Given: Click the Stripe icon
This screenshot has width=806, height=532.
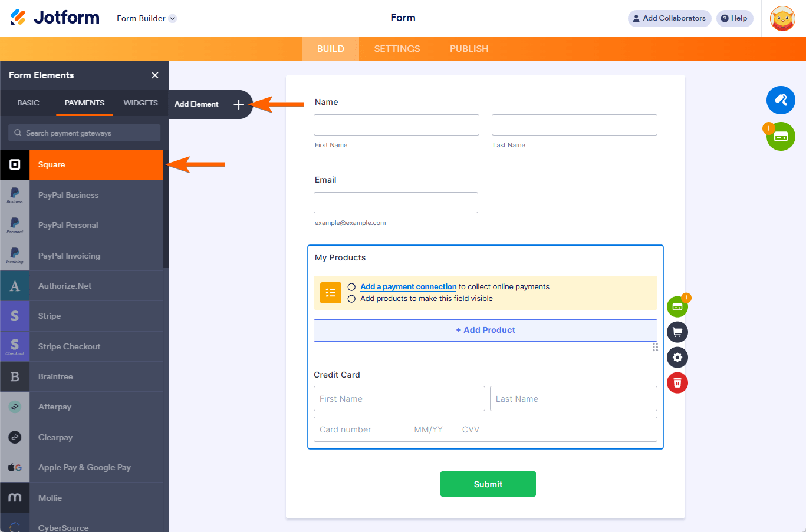Looking at the screenshot, I should (x=15, y=316).
